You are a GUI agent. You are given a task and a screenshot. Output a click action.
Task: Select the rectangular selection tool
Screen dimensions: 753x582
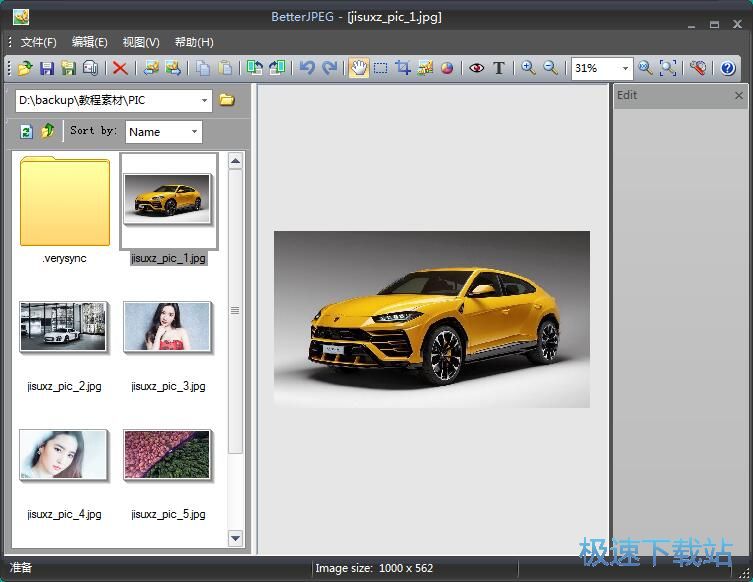tap(381, 68)
